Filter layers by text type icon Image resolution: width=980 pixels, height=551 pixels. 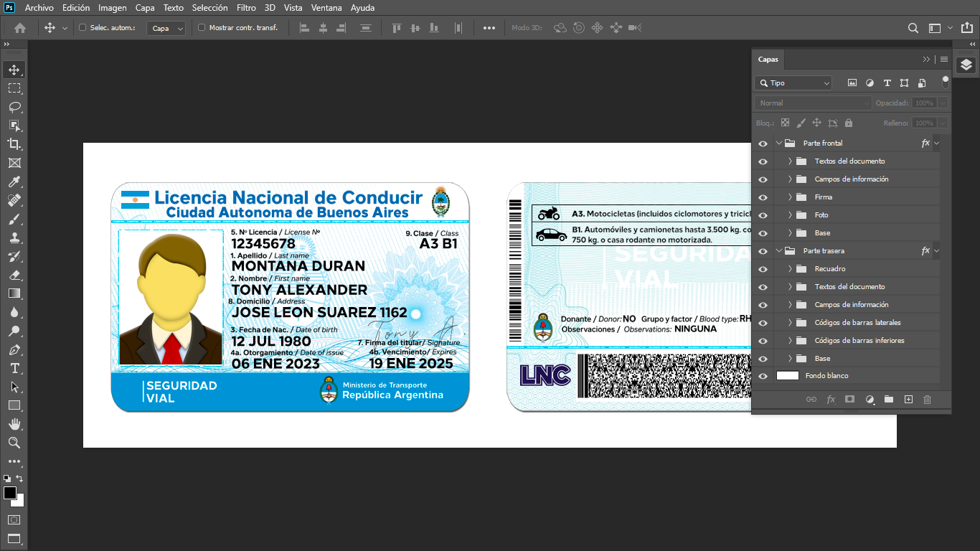[x=887, y=83]
